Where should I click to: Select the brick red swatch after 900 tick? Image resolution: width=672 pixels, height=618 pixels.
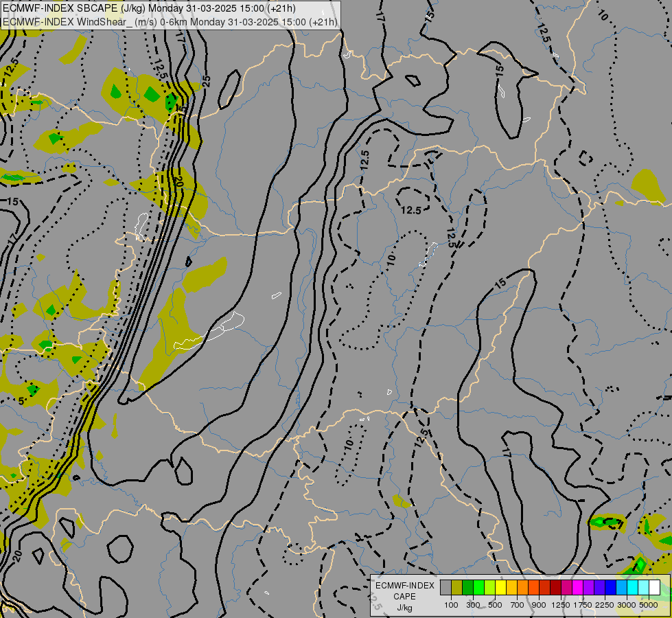(x=545, y=588)
